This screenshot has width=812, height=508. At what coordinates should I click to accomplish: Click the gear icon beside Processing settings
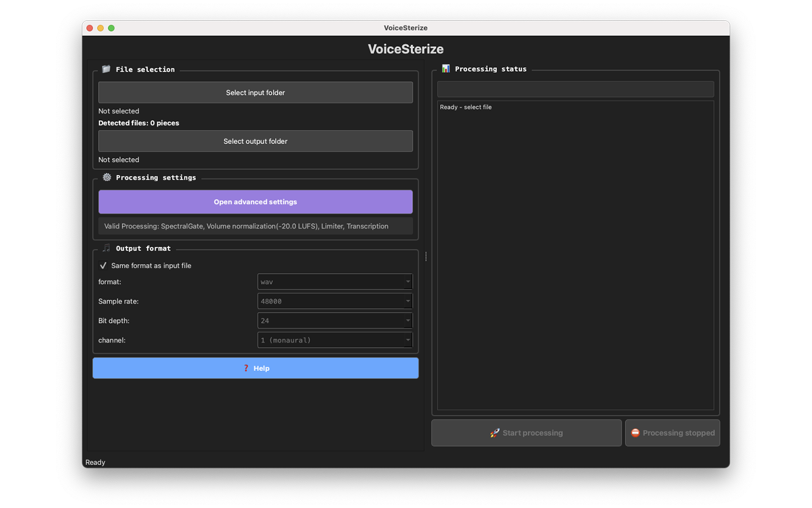click(x=107, y=177)
